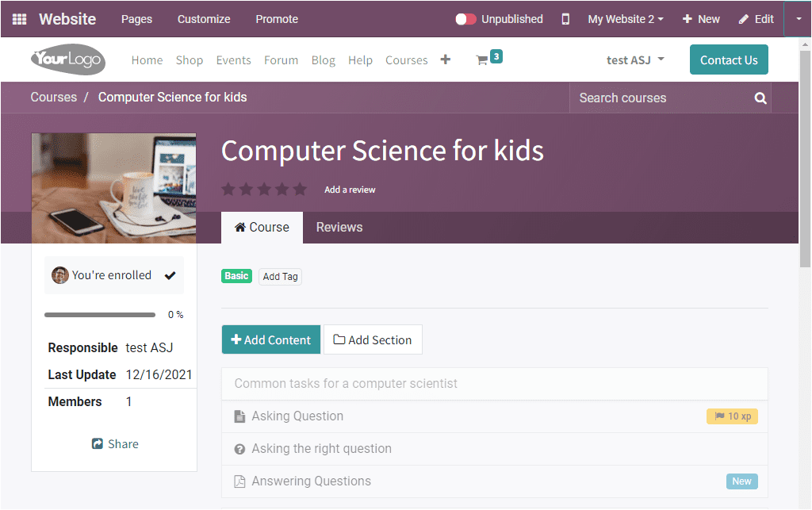This screenshot has height=510, width=812.
Task: Switch to the Reviews tab
Action: pos(339,227)
